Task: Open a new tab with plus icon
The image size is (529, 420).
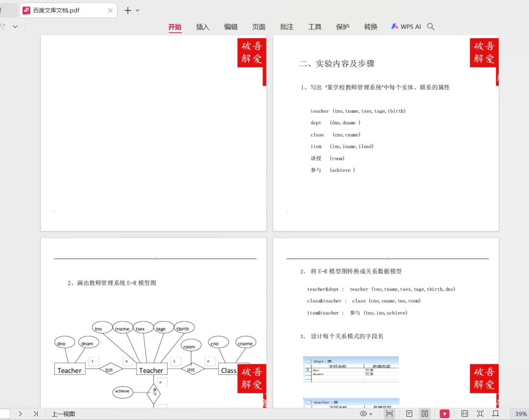Action: pos(127,10)
